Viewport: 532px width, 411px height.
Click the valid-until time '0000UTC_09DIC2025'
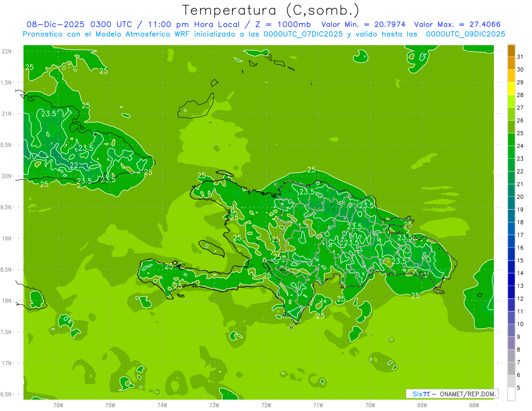(465, 34)
